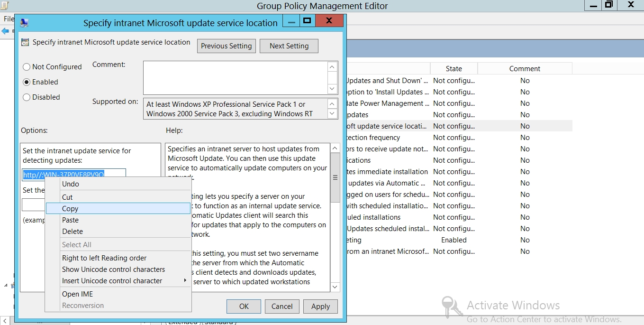Click the Supported on scroll-up arrow

(333, 104)
